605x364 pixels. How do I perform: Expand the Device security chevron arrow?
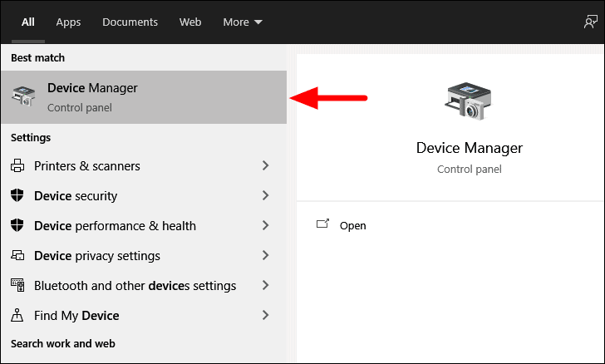coord(265,195)
